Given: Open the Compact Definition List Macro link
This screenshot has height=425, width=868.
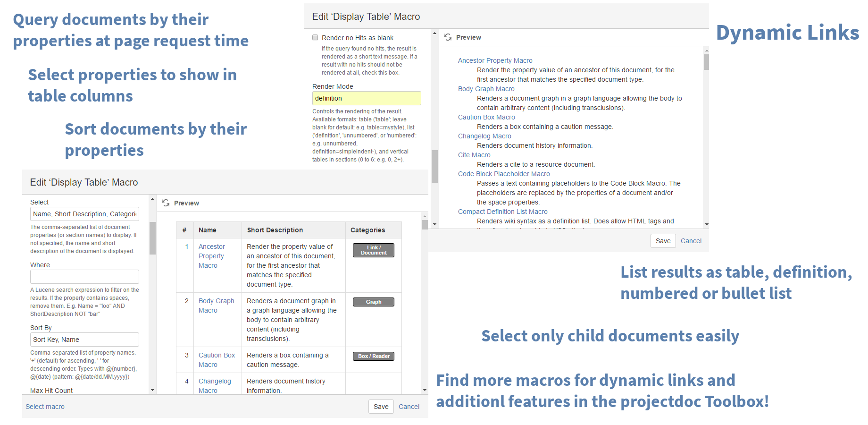Looking at the screenshot, I should tap(502, 212).
